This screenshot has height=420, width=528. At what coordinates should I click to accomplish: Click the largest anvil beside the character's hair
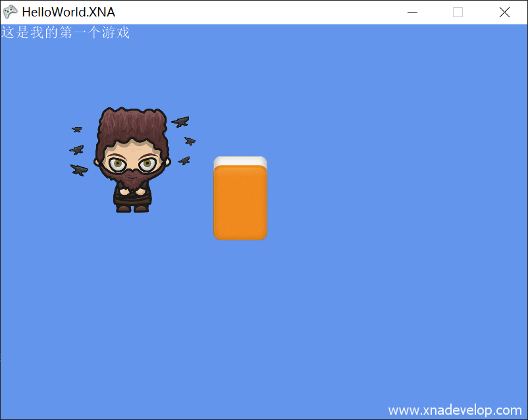(180, 122)
